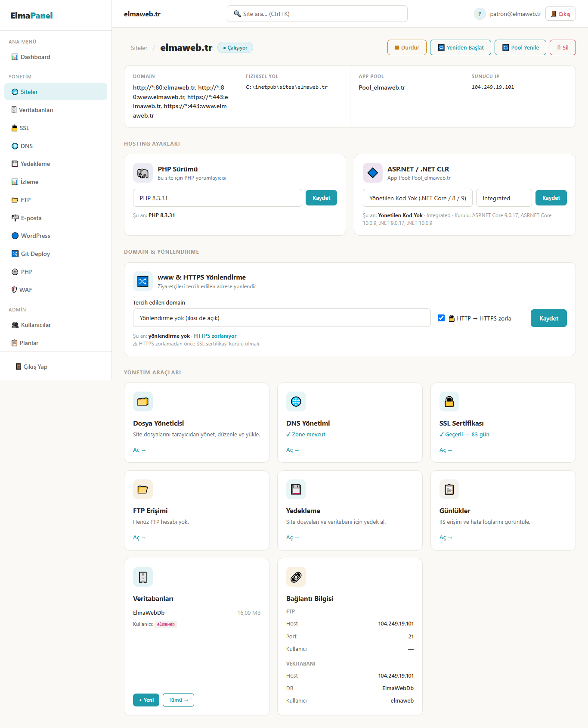Click the DNS globe icon in sidebar
This screenshot has width=588, height=728.
[15, 146]
